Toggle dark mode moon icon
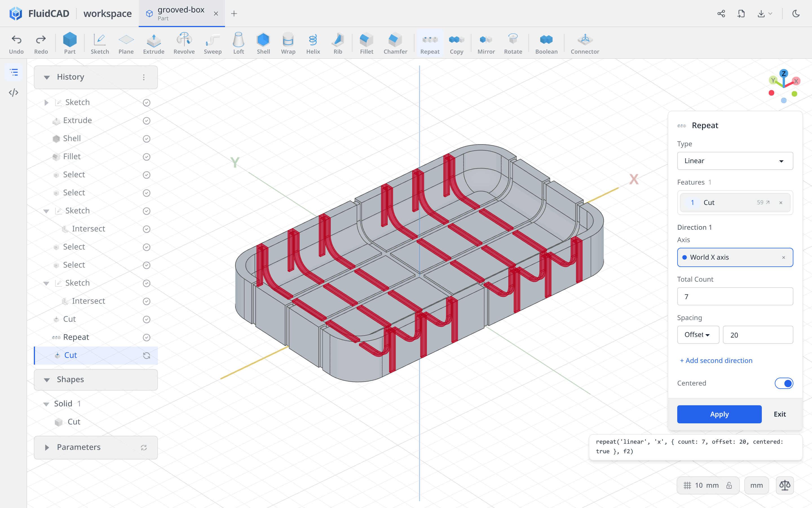 point(796,14)
